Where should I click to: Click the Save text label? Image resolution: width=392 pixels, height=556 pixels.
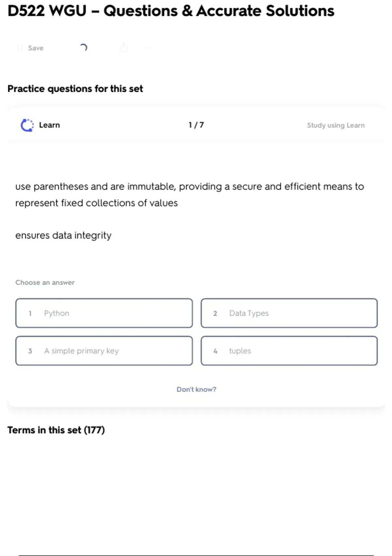(x=36, y=48)
